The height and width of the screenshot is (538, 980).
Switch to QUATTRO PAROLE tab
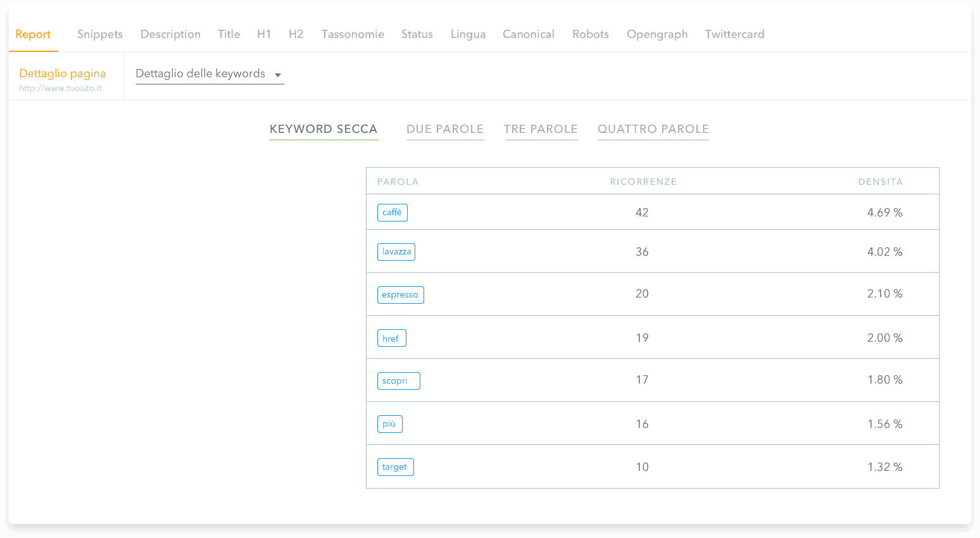coord(653,129)
